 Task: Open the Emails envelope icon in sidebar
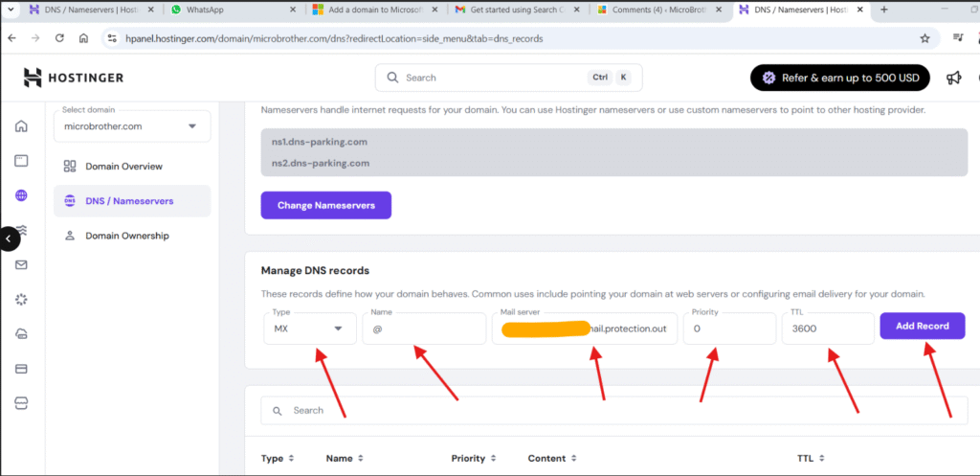(x=21, y=264)
